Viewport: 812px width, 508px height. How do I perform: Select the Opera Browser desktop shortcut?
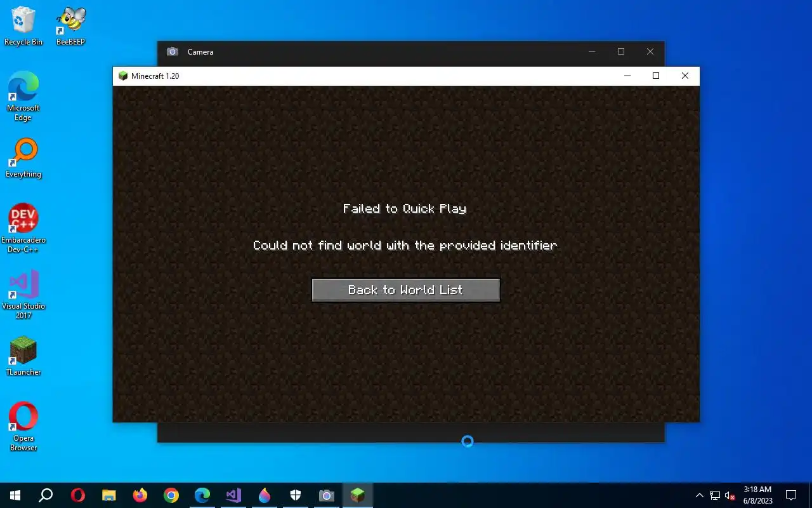(x=23, y=427)
